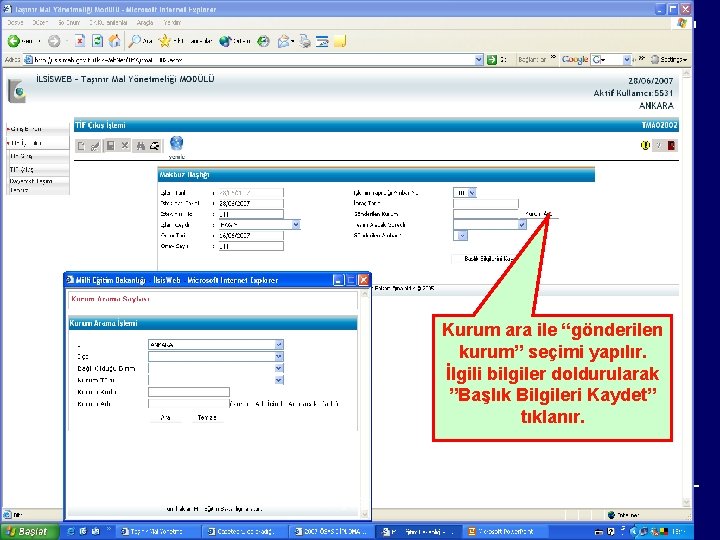Expand the İşlem Çeşidi dropdown
The width and height of the screenshot is (720, 540).
pyautogui.click(x=296, y=225)
